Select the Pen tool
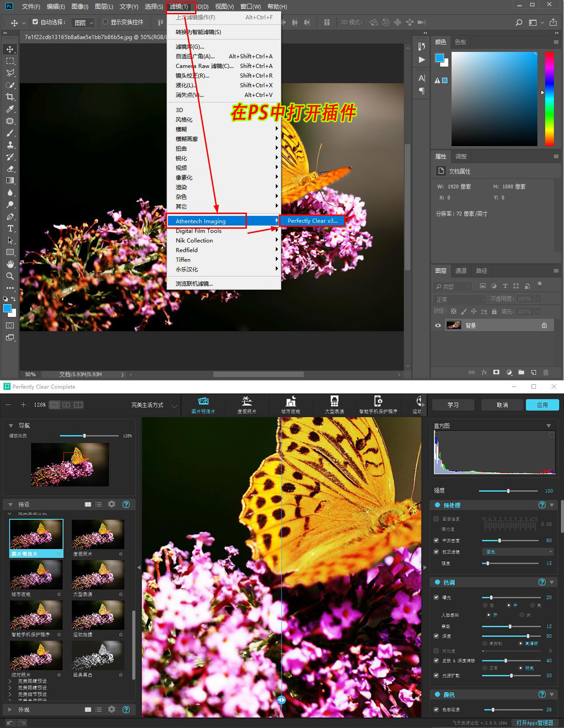Image resolution: width=564 pixels, height=728 pixels. point(10,216)
